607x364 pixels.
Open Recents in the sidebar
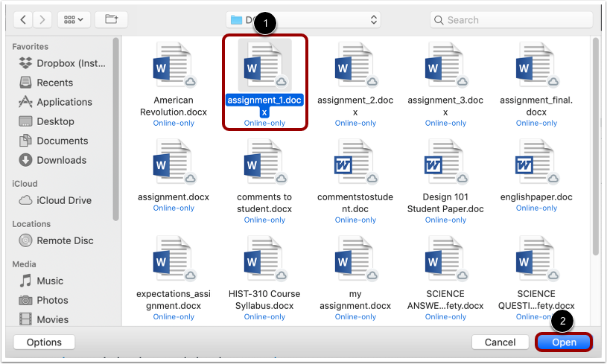click(46, 83)
